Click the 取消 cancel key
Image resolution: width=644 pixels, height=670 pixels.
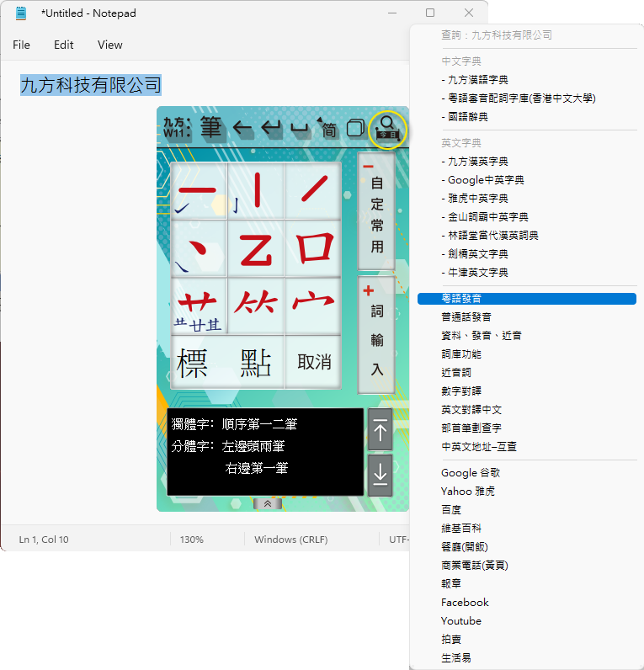click(313, 363)
